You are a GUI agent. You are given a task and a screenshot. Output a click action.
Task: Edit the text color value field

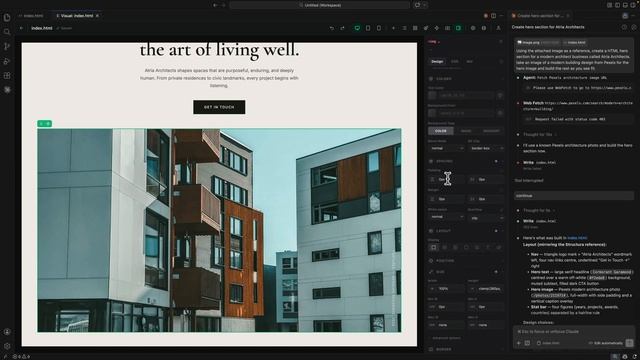(x=466, y=95)
